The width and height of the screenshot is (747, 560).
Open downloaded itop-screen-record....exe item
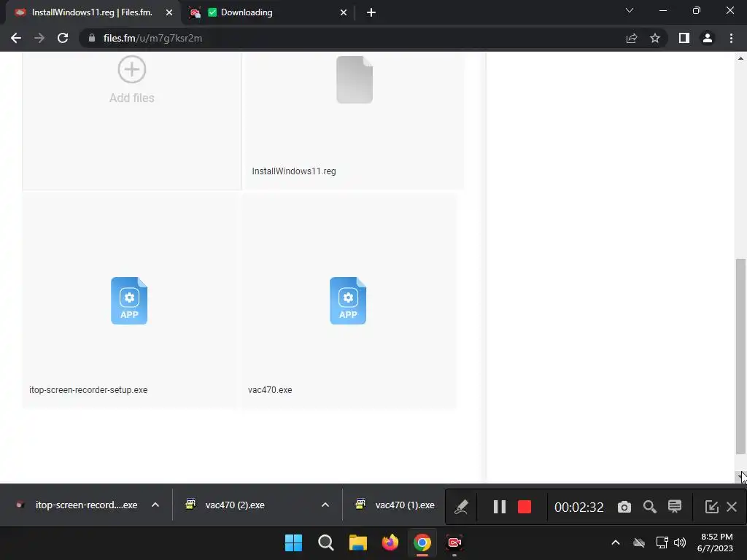point(77,505)
